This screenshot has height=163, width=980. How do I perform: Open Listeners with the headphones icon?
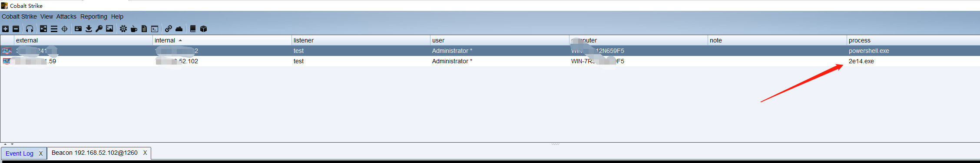tap(30, 29)
